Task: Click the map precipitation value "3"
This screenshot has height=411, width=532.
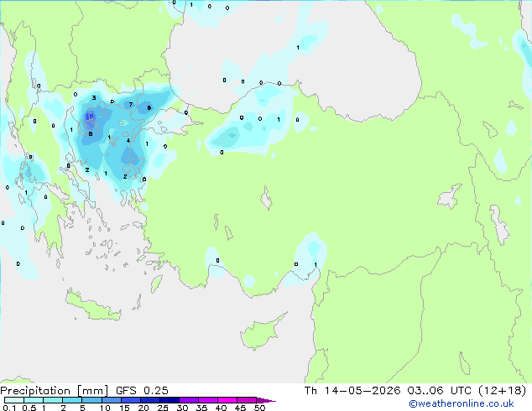Action: [94, 97]
